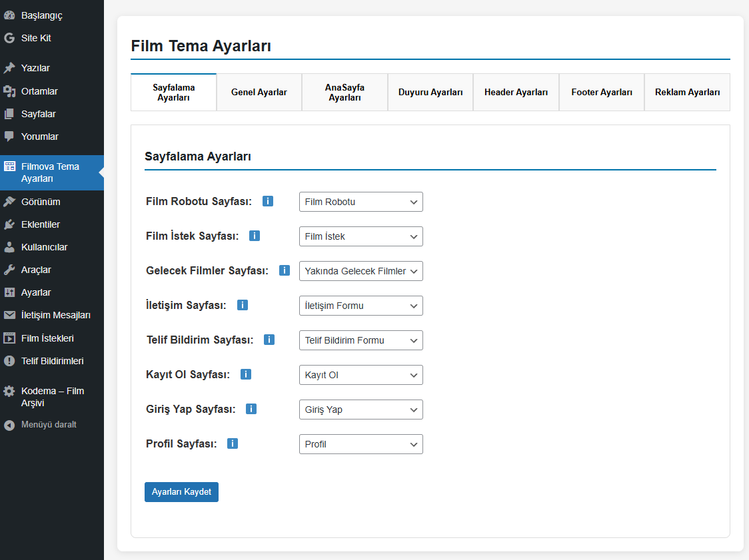Viewport: 749px width, 560px height.
Task: Click info icon next to Telif Bildirim Sayfası
Action: point(269,340)
